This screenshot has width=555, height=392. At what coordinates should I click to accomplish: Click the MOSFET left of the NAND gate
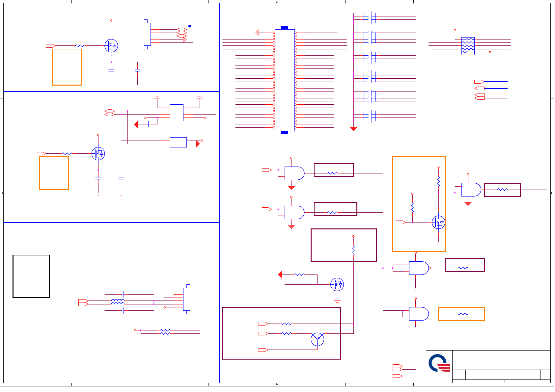tap(337, 284)
